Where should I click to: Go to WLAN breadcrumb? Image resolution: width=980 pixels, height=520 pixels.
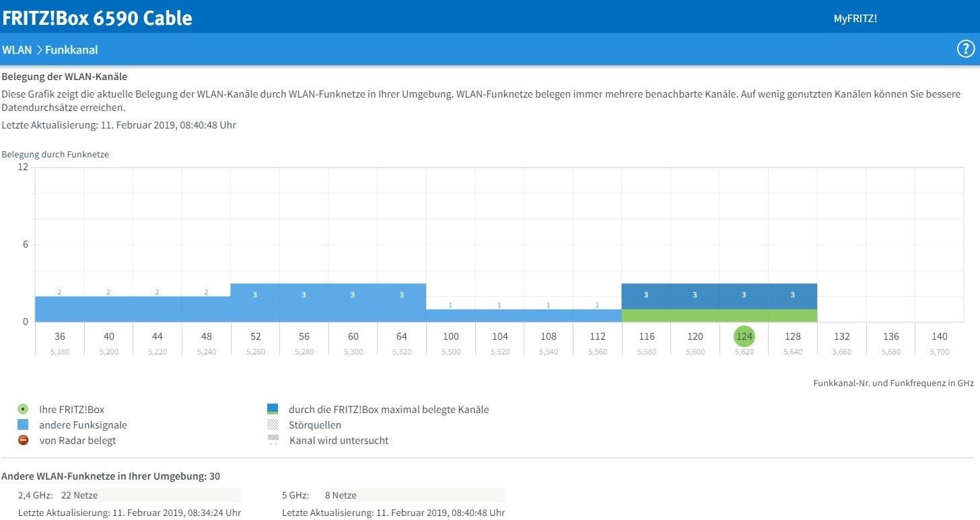(17, 50)
